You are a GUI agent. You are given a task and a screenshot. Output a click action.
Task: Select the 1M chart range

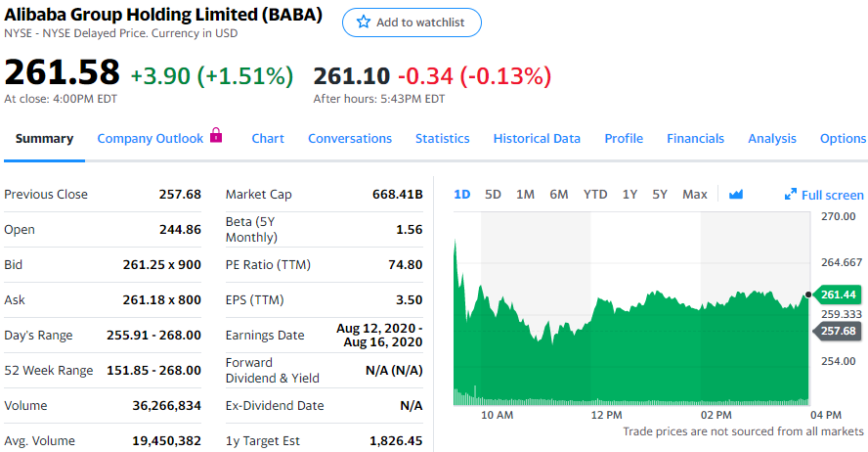(525, 195)
